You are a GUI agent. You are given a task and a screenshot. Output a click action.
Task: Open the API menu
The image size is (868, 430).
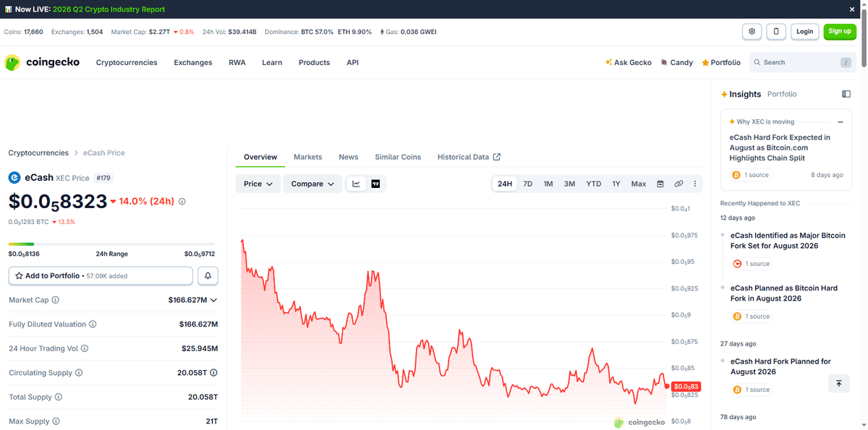point(352,62)
